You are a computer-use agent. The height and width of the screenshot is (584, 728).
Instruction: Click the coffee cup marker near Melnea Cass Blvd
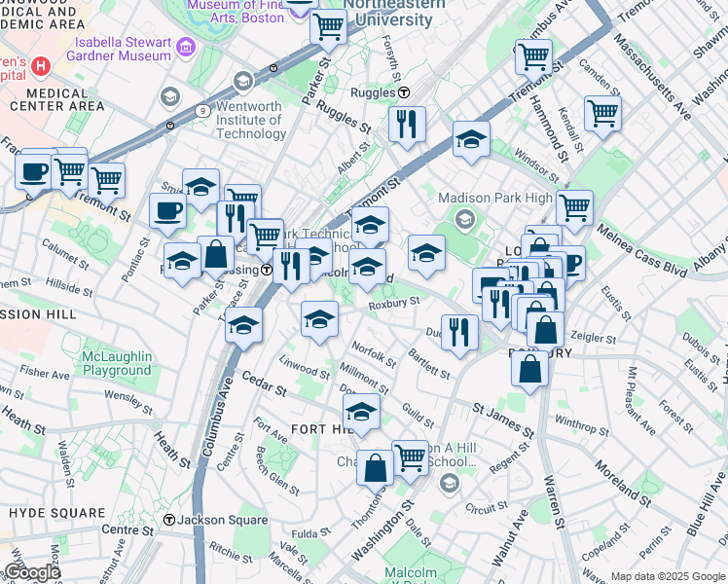point(574,263)
